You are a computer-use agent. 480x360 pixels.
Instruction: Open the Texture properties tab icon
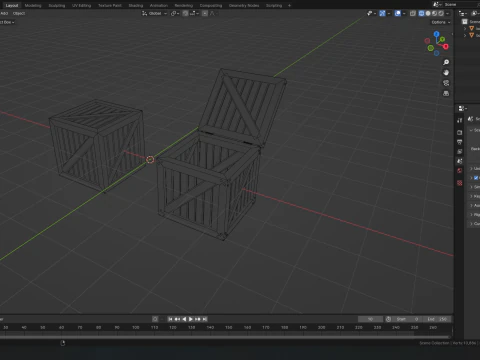(460, 183)
